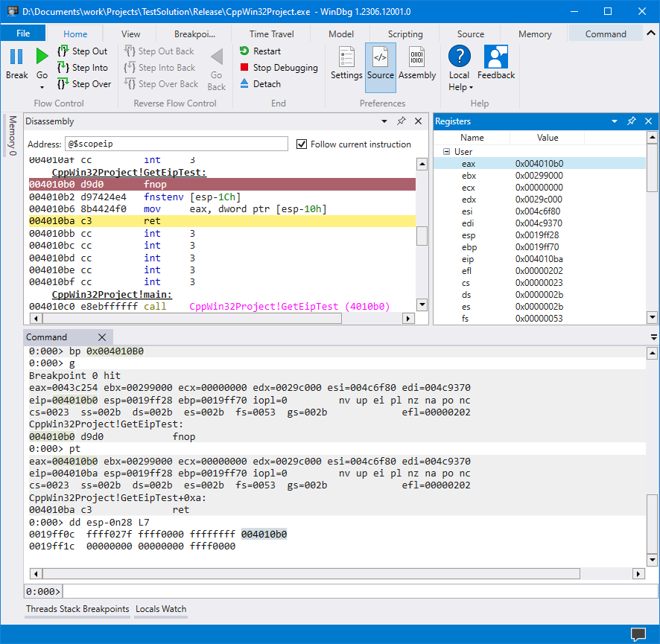The height and width of the screenshot is (644, 660).
Task: Toggle the Follow current instruction checkbox
Action: click(x=301, y=144)
